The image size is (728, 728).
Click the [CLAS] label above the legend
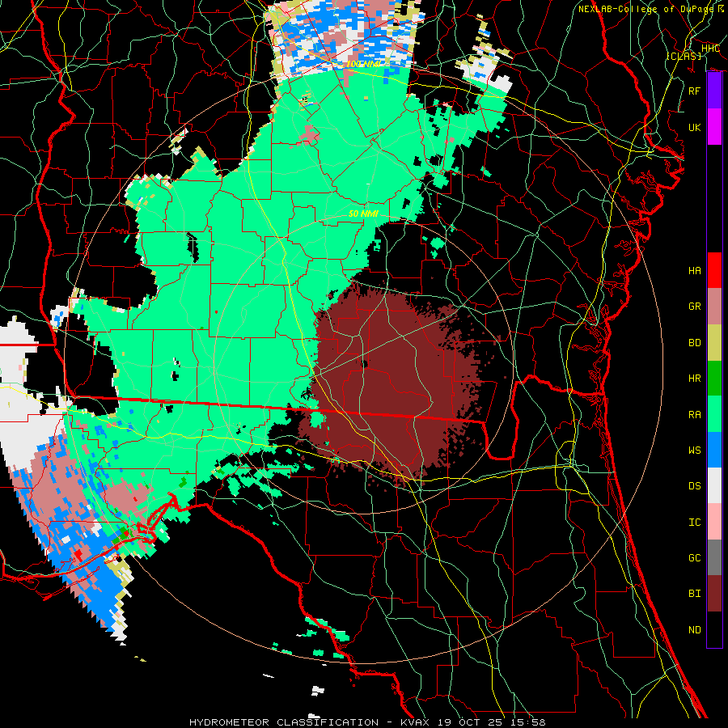coord(684,56)
